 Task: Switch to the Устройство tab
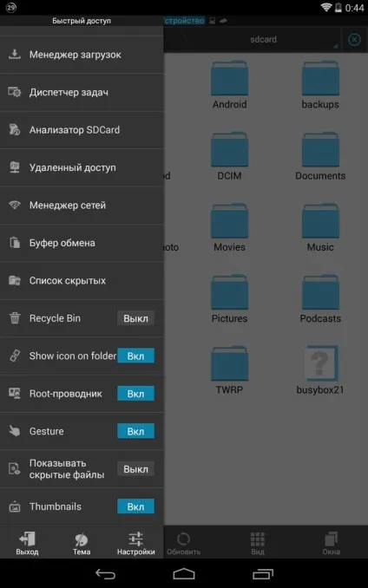pyautogui.click(x=184, y=20)
